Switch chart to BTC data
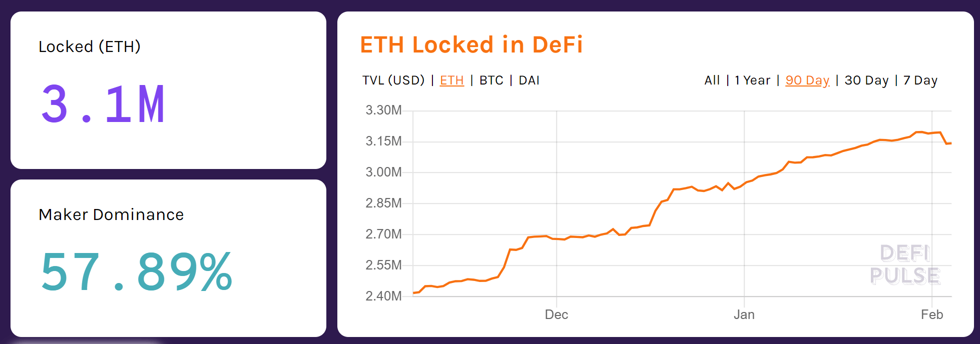The width and height of the screenshot is (980, 344). pyautogui.click(x=492, y=80)
